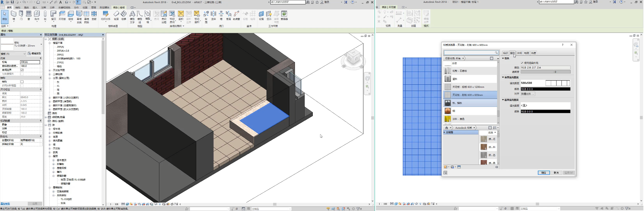Open the Autodesk 材质 library dropdown
The height and width of the screenshot is (211, 644).
click(x=465, y=128)
